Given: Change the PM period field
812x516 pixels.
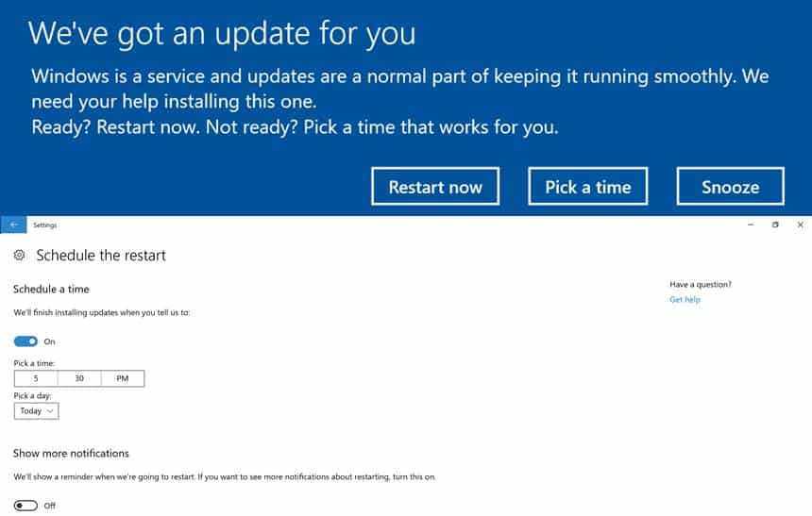Looking at the screenshot, I should click(123, 378).
